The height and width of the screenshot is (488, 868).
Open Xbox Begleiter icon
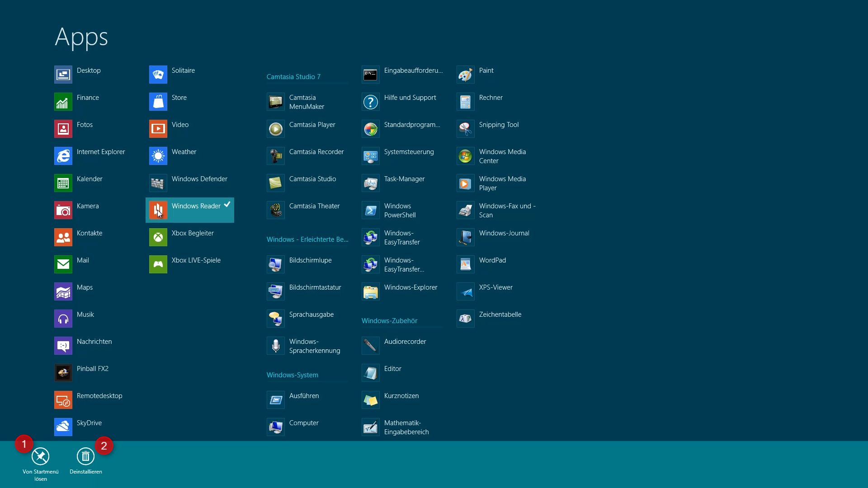tap(158, 237)
